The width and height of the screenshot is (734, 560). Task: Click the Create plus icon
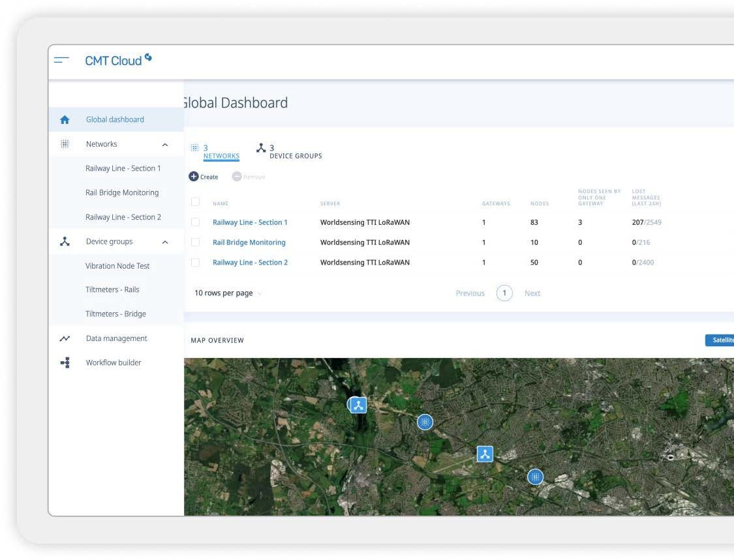[x=194, y=177]
